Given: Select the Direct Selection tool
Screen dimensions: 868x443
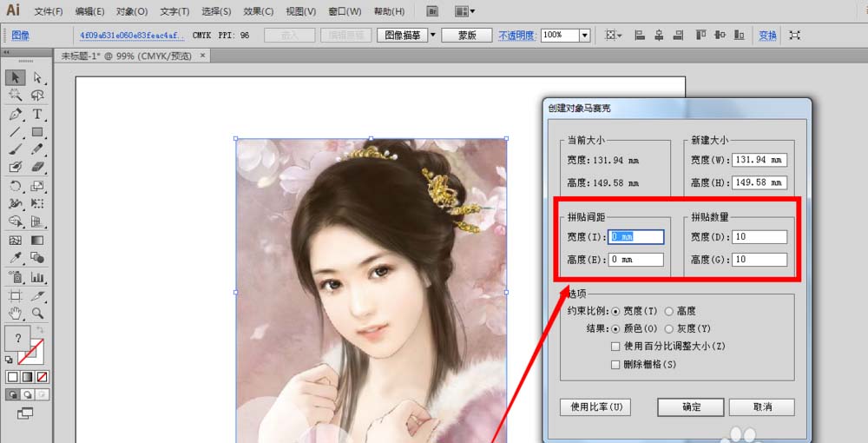Looking at the screenshot, I should pyautogui.click(x=37, y=77).
